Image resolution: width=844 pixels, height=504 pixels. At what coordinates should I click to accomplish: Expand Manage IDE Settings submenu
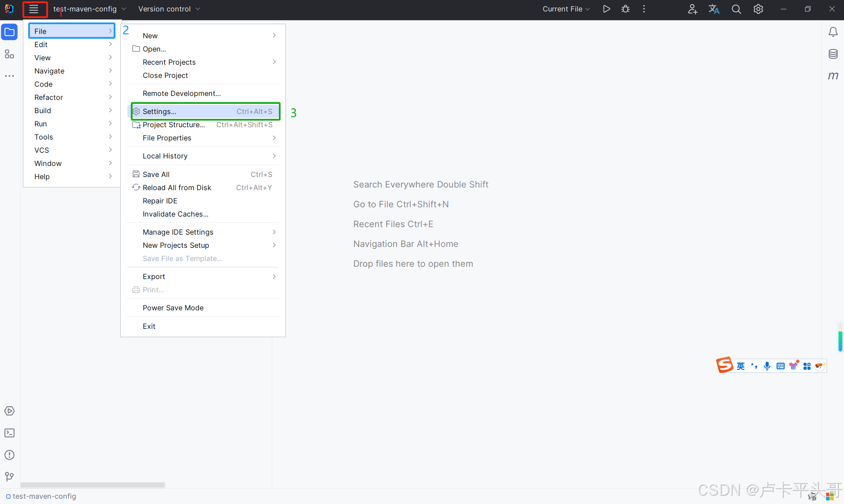point(203,232)
